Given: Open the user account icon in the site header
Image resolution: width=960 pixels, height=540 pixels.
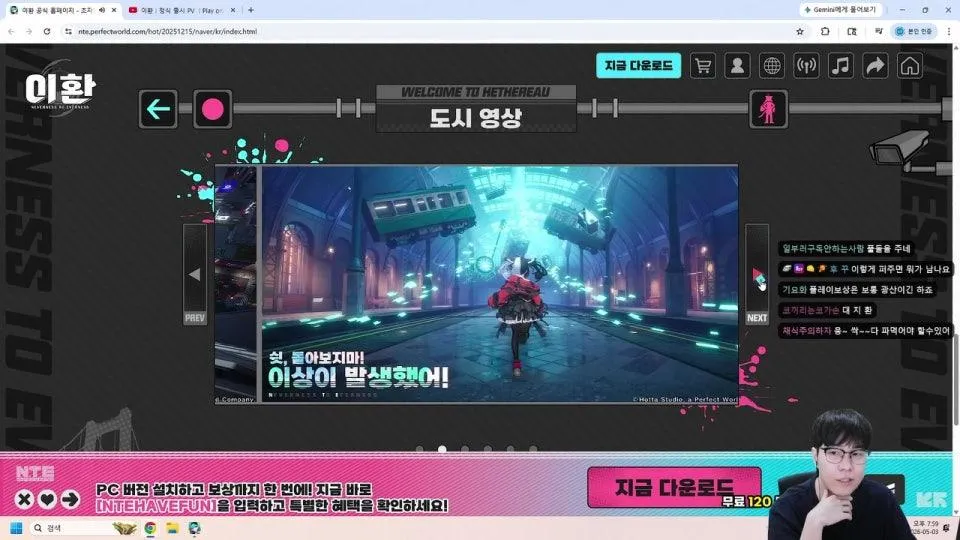Looking at the screenshot, I should pos(737,66).
